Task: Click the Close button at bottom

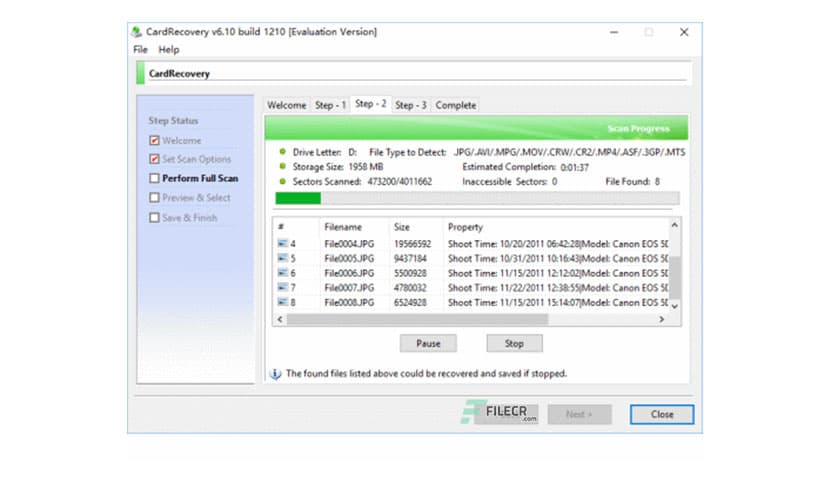Action: [x=662, y=414]
